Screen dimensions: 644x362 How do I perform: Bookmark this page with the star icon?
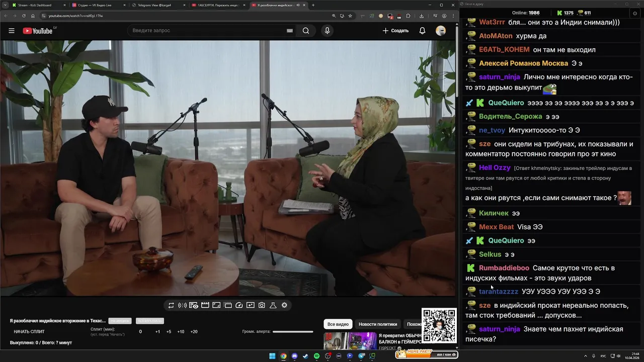[x=350, y=16]
